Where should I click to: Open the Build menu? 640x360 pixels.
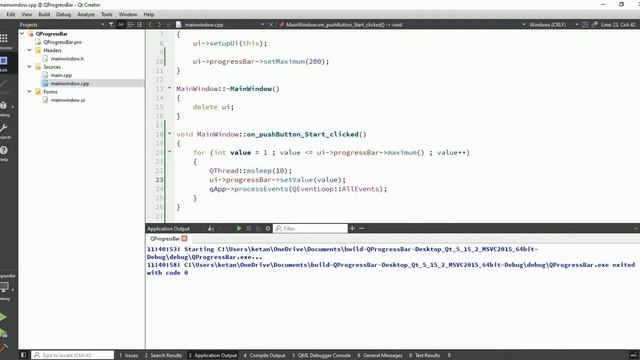pyautogui.click(x=44, y=14)
